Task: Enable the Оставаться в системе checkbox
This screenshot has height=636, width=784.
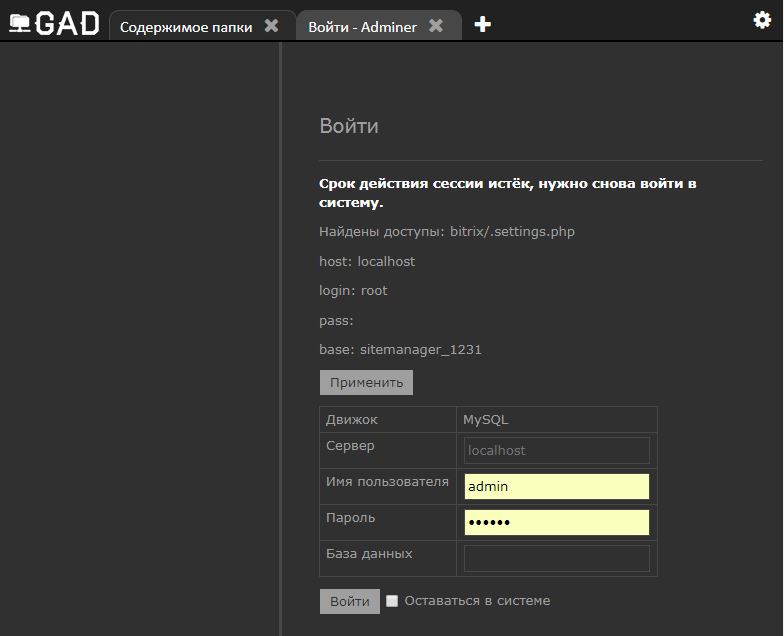Action: pos(392,600)
